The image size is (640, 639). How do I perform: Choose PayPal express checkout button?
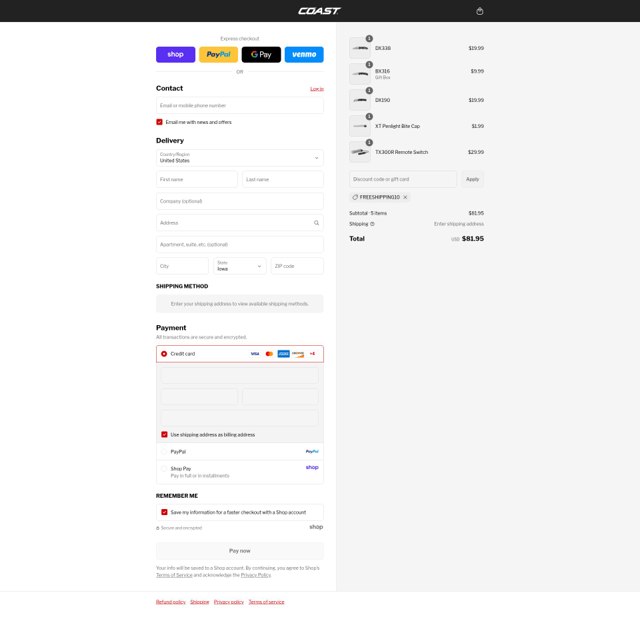point(218,54)
